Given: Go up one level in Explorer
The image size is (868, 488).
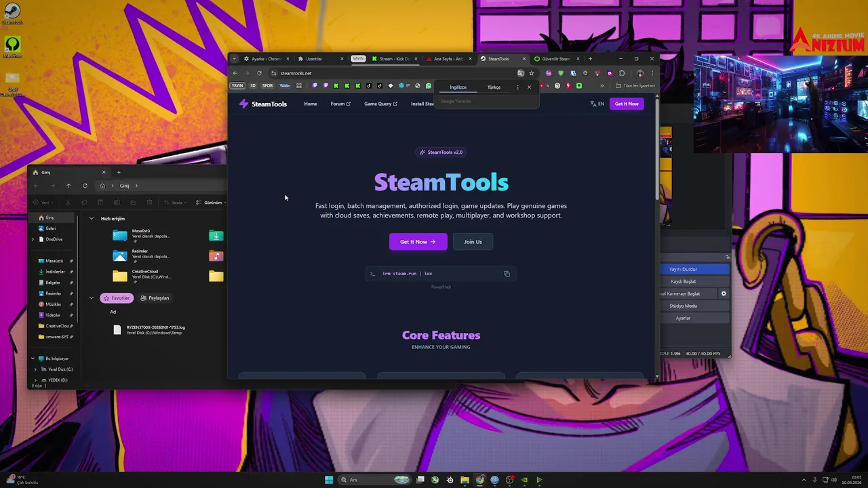Looking at the screenshot, I should [68, 186].
